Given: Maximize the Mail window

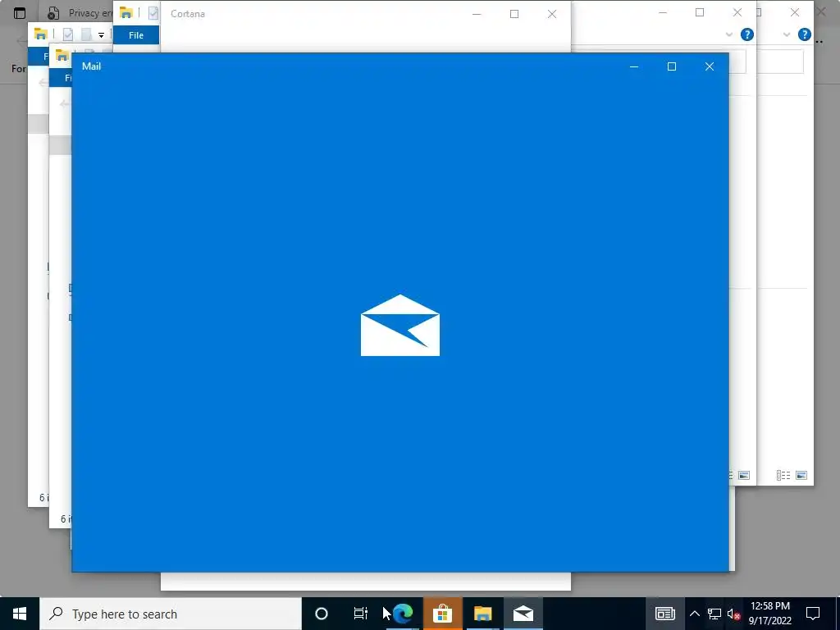Looking at the screenshot, I should click(672, 66).
